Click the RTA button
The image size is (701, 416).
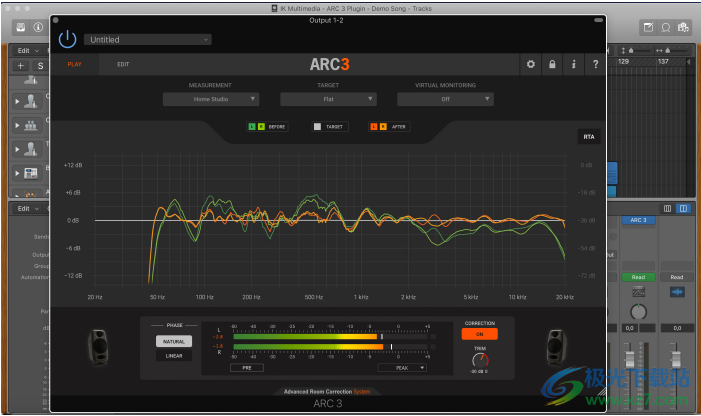click(588, 136)
